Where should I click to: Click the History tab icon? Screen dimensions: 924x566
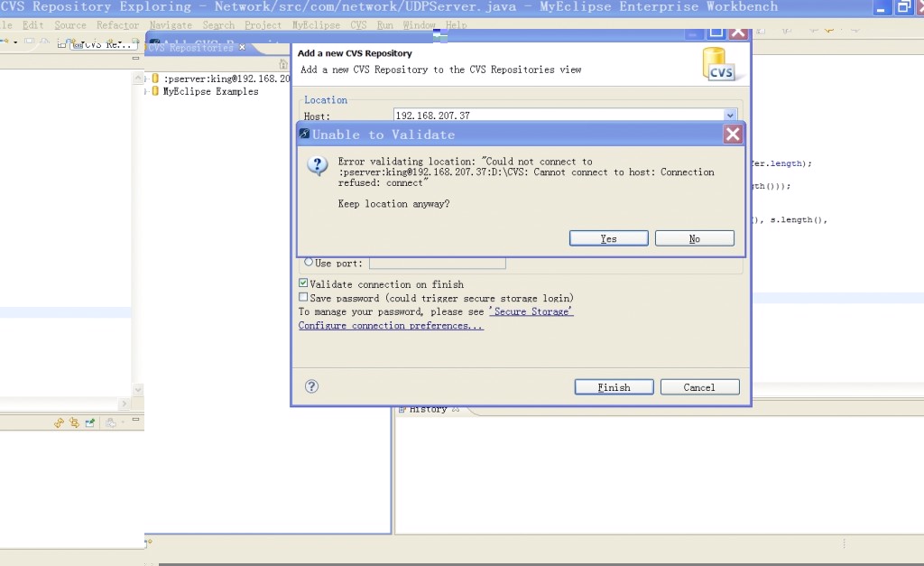pos(402,409)
